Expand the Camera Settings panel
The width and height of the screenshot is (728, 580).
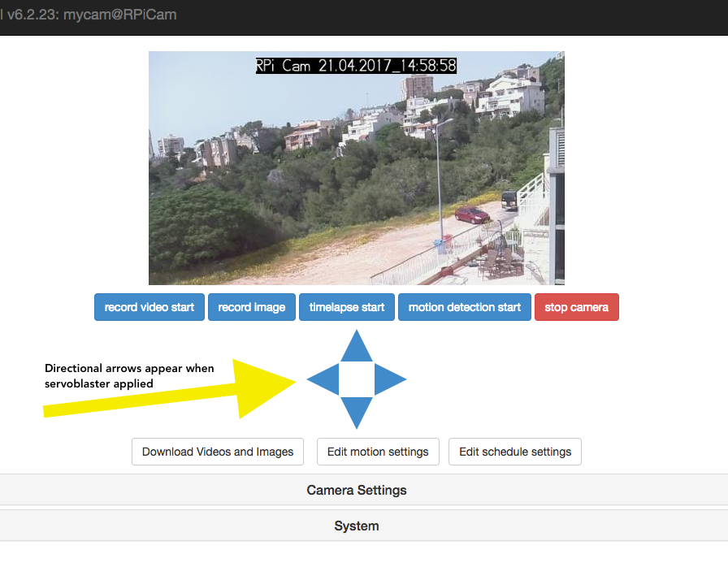pyautogui.click(x=357, y=491)
